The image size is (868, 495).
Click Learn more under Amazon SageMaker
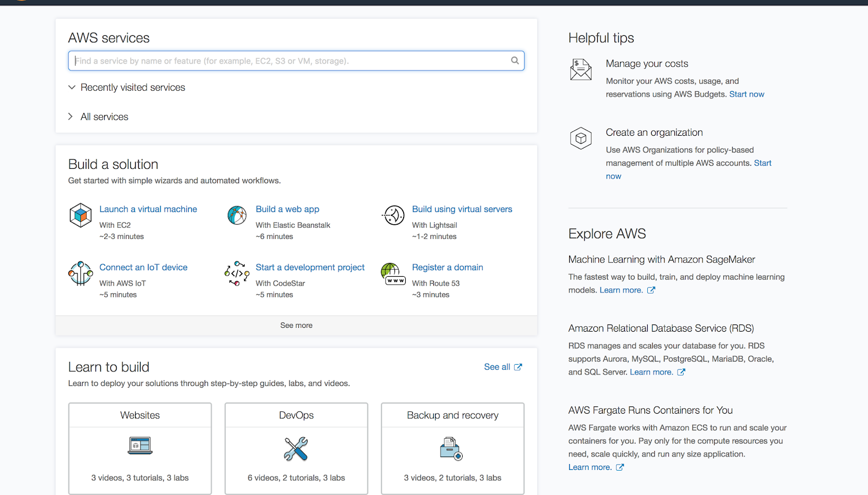(x=621, y=290)
